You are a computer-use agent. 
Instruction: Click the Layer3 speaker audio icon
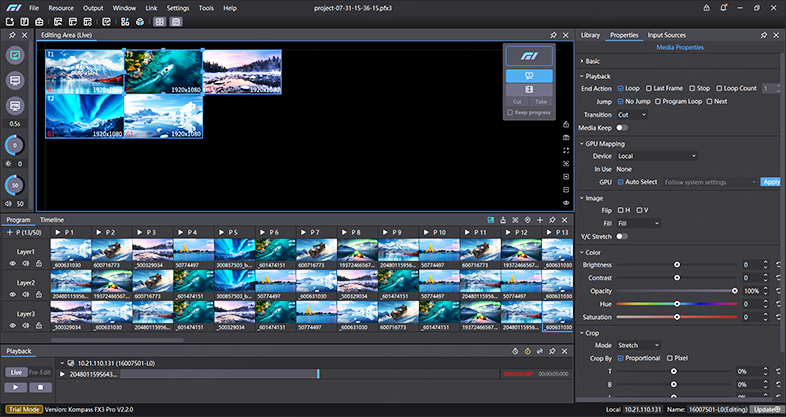[26, 326]
